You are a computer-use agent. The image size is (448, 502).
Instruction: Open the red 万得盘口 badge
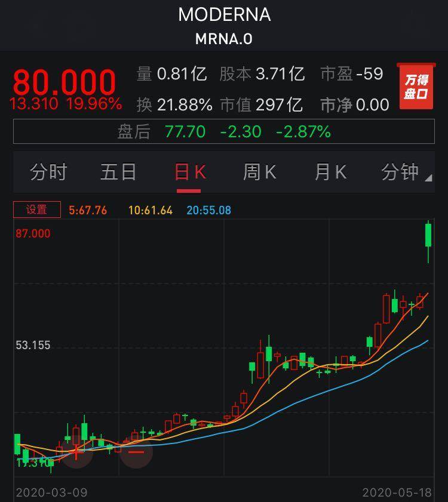(416, 87)
